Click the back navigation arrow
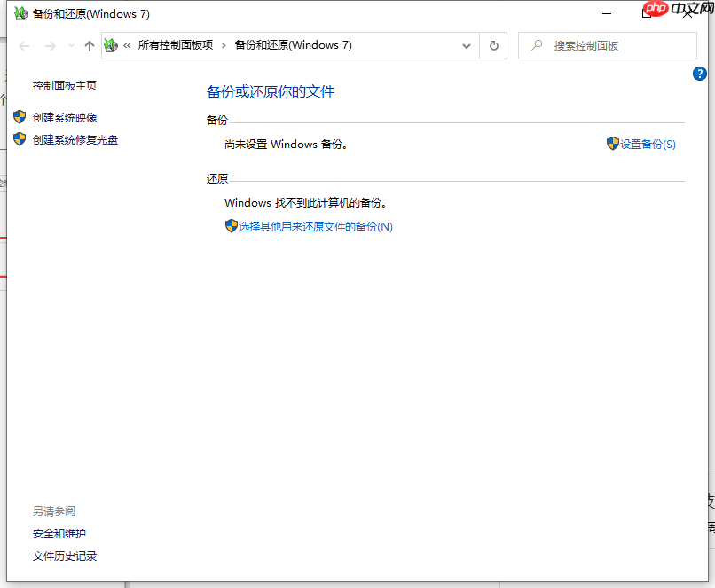Viewport: 715px width, 588px height. [x=24, y=45]
